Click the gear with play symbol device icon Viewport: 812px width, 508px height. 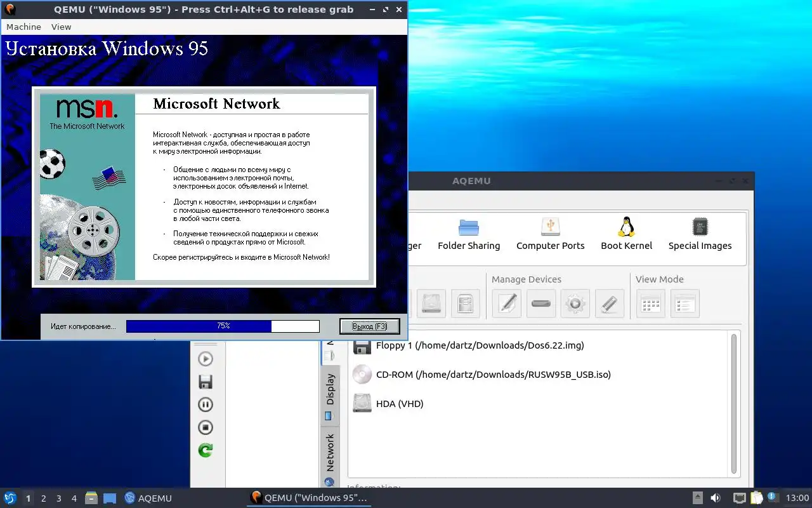[575, 304]
